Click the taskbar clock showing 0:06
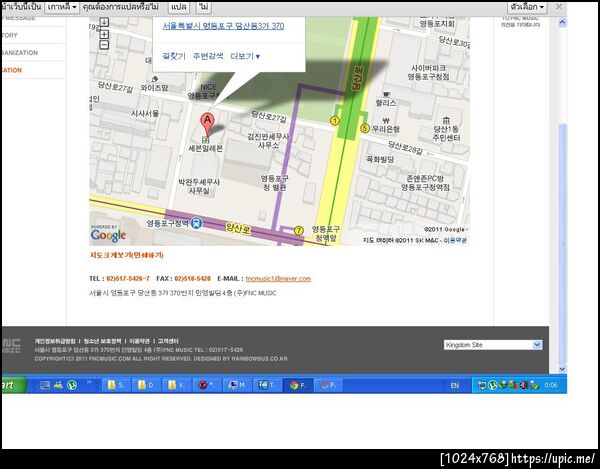The height and width of the screenshot is (469, 600). click(x=551, y=385)
